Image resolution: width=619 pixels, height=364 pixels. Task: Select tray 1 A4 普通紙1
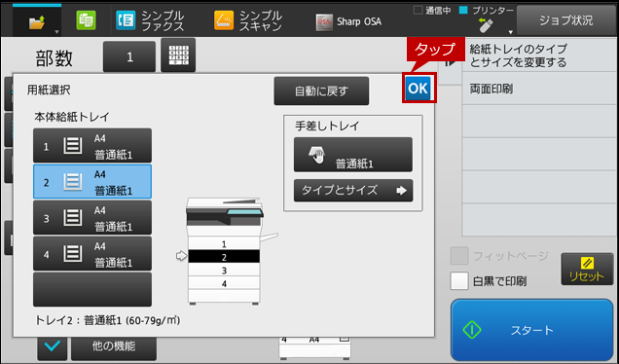pyautogui.click(x=92, y=146)
